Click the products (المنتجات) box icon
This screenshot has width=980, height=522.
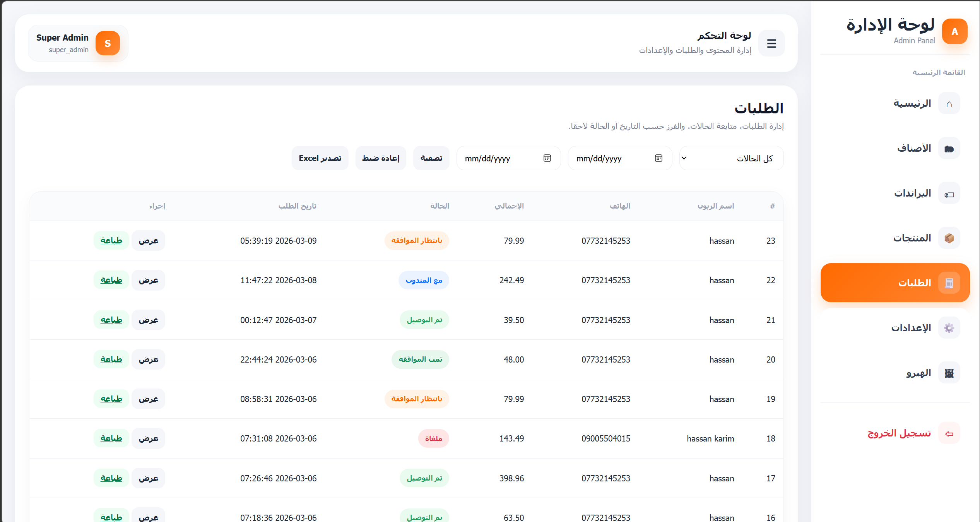(x=949, y=238)
